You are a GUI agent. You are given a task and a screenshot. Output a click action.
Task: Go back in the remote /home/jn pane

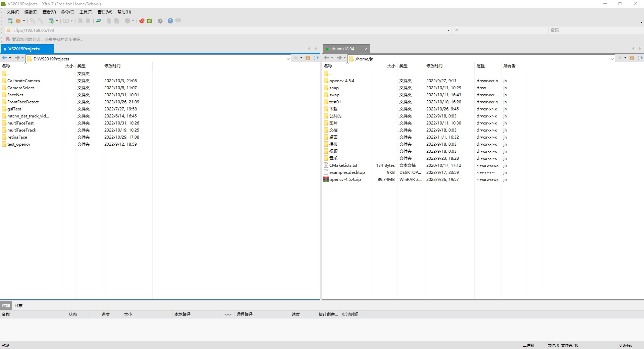coord(327,58)
